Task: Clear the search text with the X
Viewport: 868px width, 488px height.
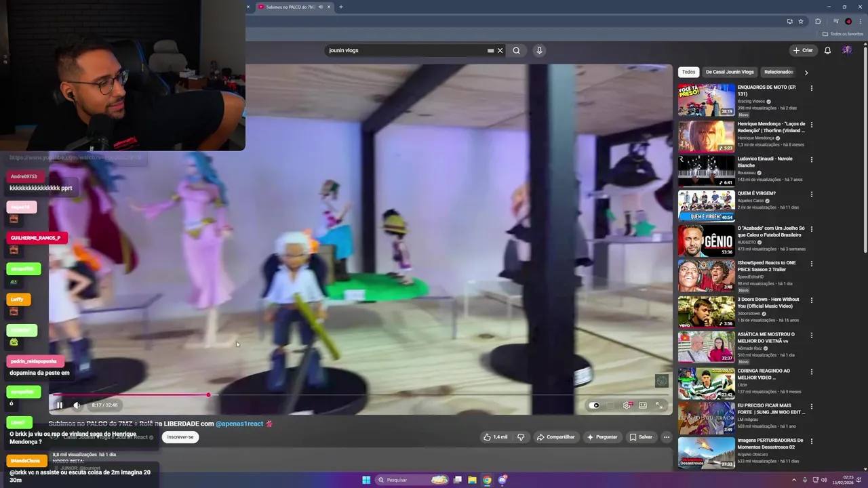Action: click(500, 50)
